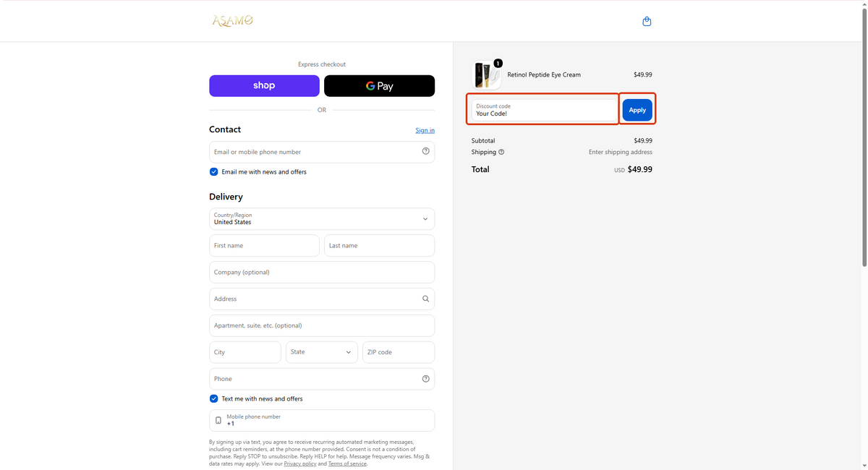Open the Sign in link
This screenshot has width=868, height=470.
tap(425, 130)
